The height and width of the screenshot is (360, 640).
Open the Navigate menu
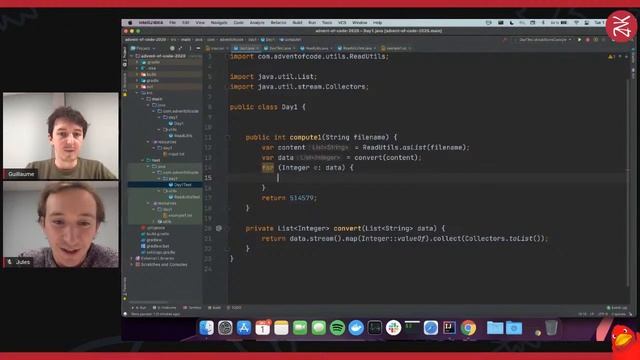coord(219,23)
